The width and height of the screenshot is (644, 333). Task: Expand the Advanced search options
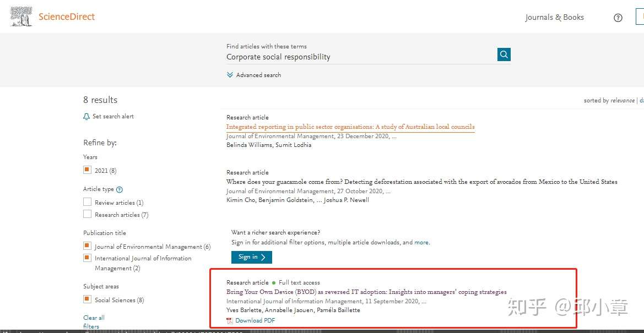[x=254, y=75]
